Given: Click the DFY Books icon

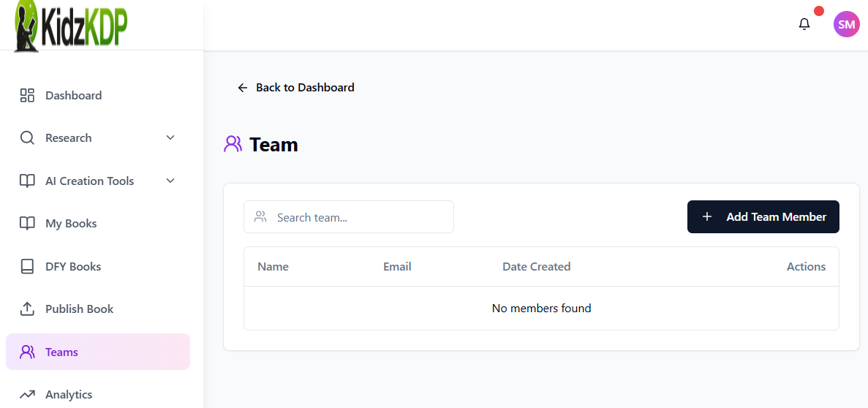Looking at the screenshot, I should [x=27, y=266].
